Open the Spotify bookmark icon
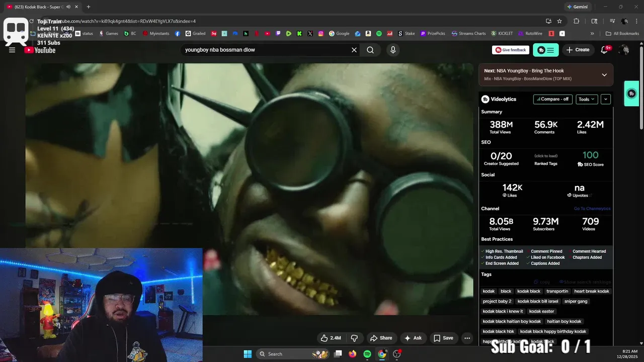This screenshot has width=644, height=362. 379,34
